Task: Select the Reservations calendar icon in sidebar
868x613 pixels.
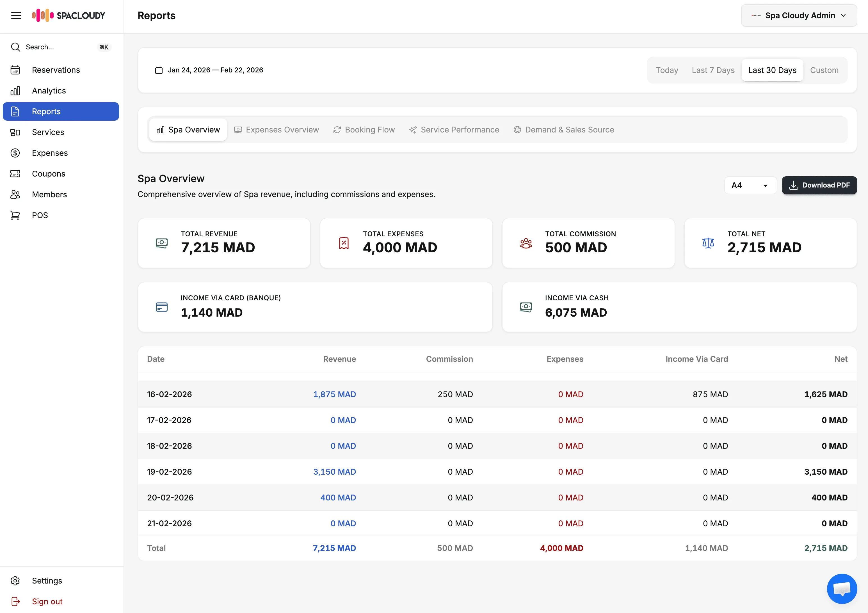Action: [15, 70]
